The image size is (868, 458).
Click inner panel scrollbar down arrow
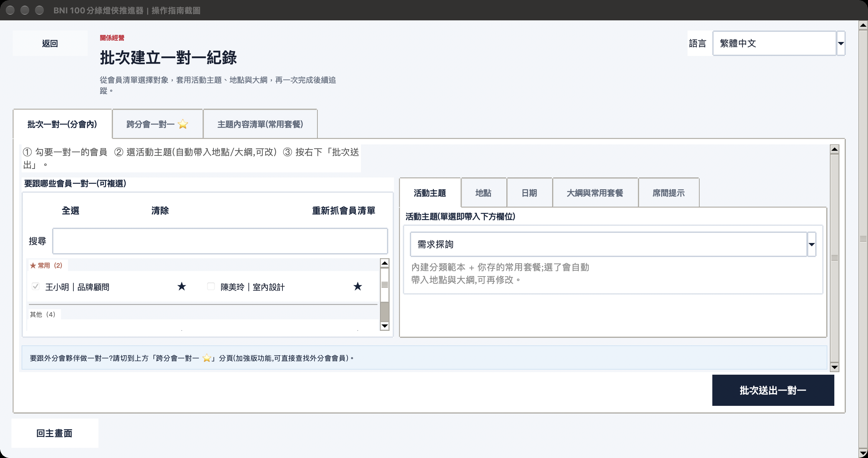pos(834,367)
